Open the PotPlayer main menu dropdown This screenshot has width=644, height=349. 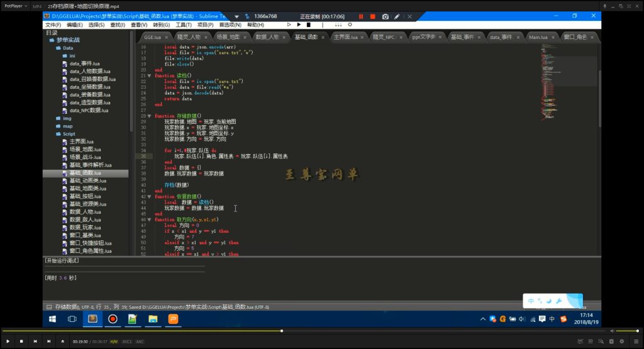[x=16, y=6]
